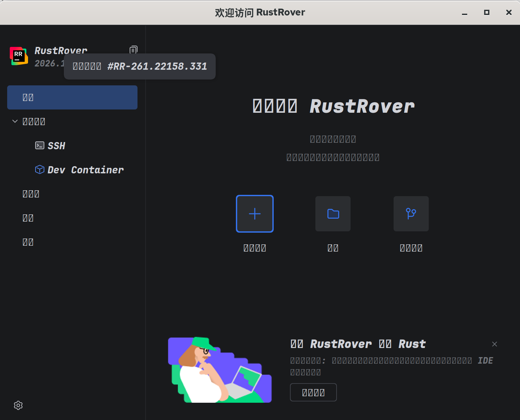Click the New Project plus icon
Image resolution: width=520 pixels, height=420 pixels.
(x=254, y=214)
